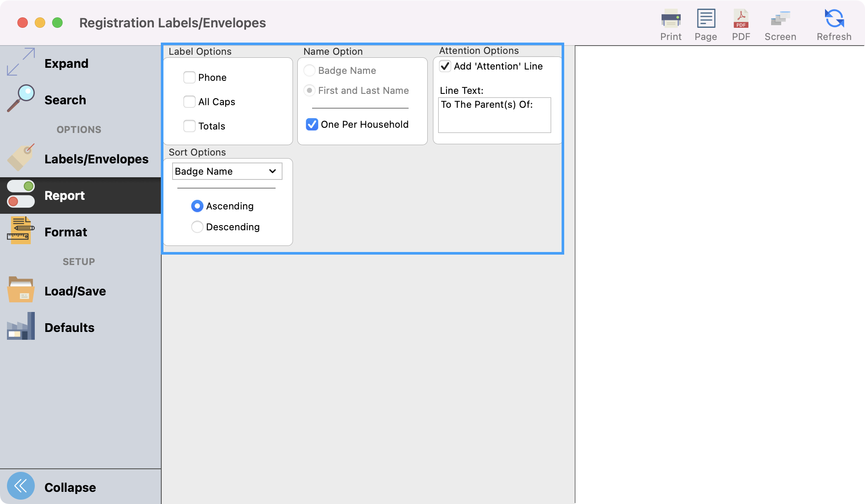865x504 pixels.
Task: Open the Badge Name sort dropdown
Action: point(227,171)
